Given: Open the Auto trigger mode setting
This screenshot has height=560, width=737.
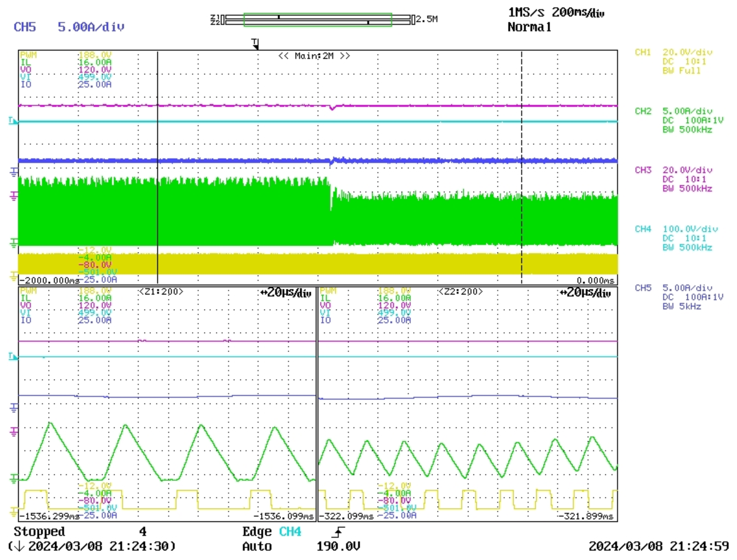Looking at the screenshot, I should [257, 547].
